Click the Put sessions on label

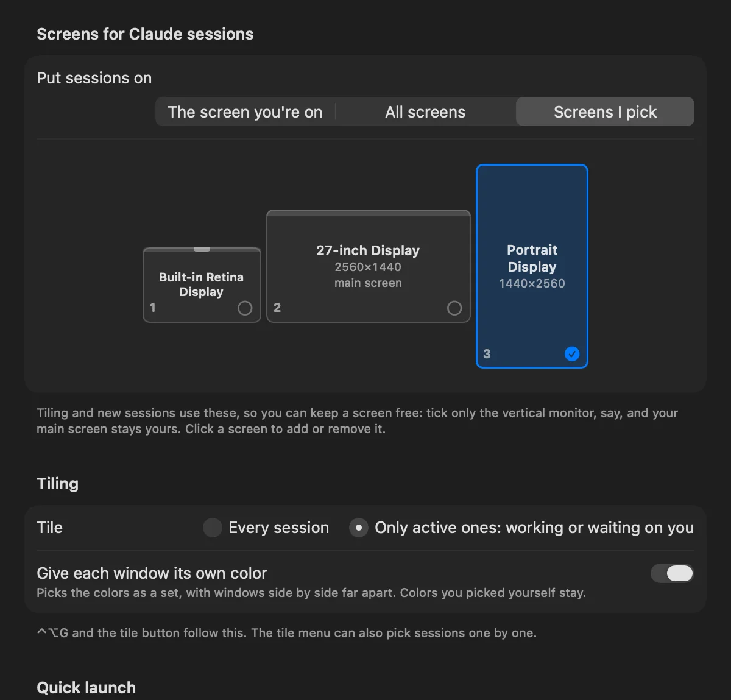tap(94, 78)
